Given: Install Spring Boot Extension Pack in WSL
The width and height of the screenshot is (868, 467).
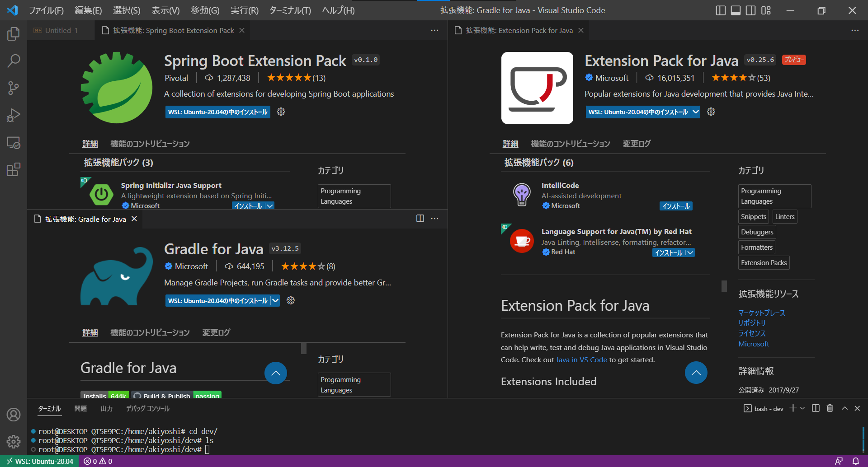Looking at the screenshot, I should (218, 112).
